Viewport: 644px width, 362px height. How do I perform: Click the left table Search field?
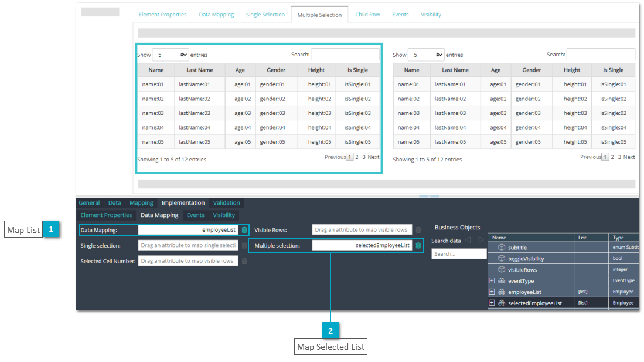(345, 55)
